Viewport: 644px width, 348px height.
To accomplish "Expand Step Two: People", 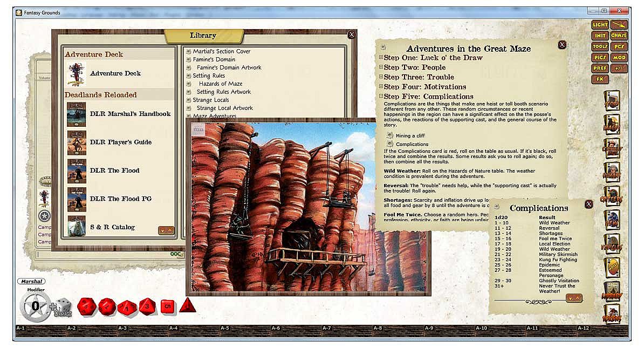I will [x=381, y=67].
